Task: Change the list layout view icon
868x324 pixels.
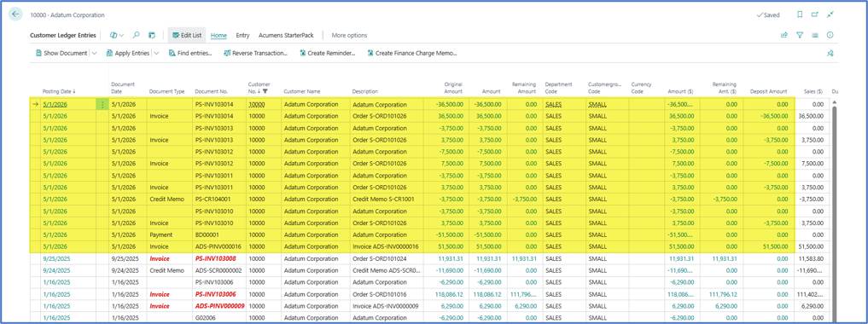Action: coord(815,35)
